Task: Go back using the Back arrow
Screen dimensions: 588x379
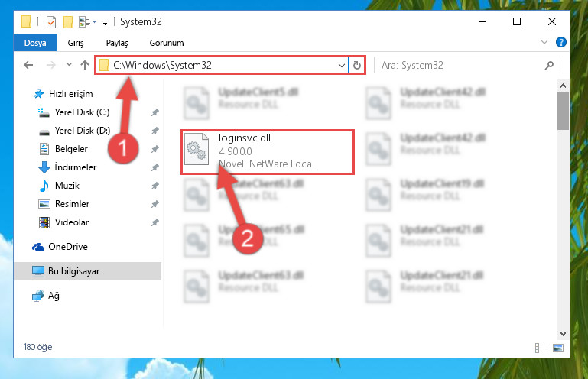Action: click(28, 66)
